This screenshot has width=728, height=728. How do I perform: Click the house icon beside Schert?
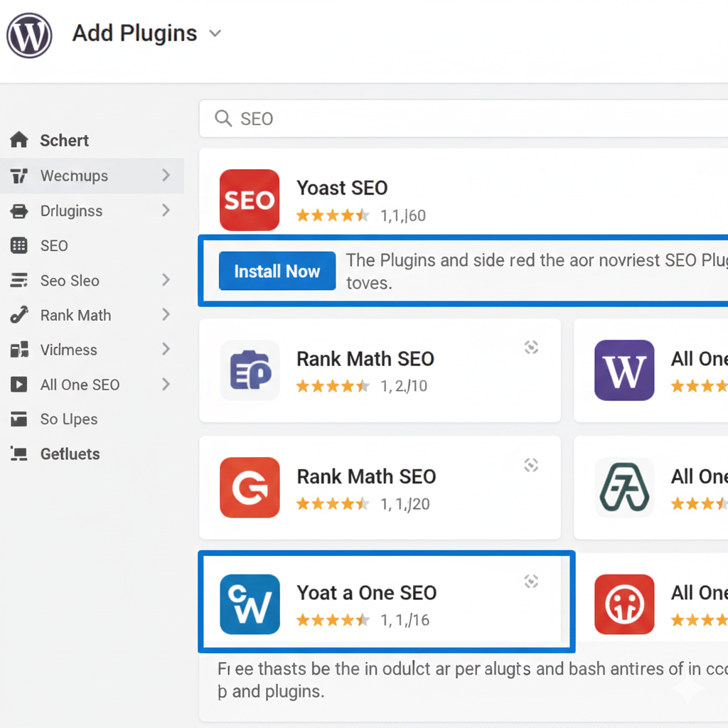[x=19, y=139]
